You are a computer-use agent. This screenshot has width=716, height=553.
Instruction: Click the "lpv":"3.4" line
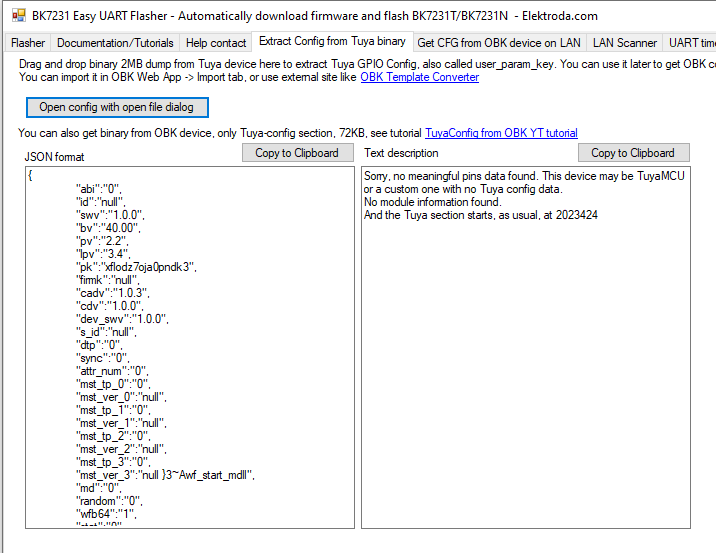(103, 254)
